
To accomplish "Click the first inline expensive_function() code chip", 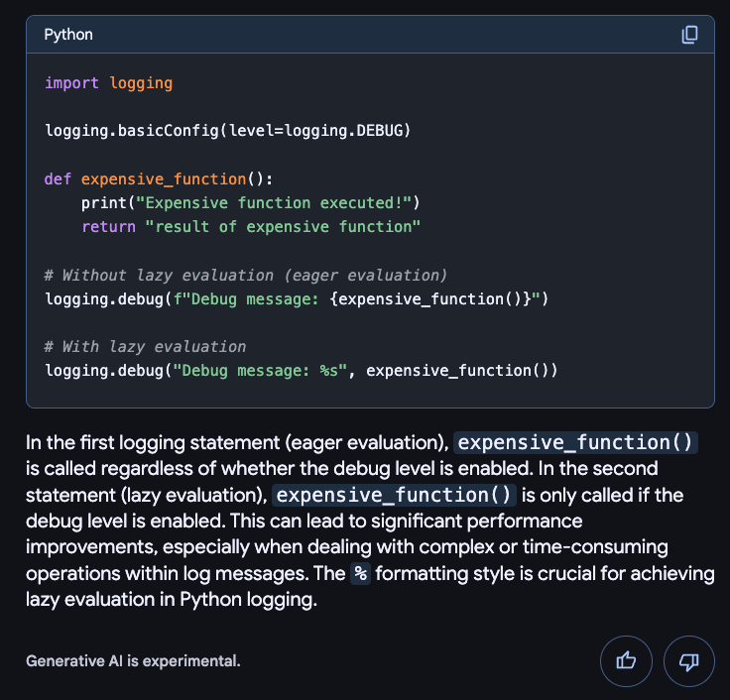I will click(x=576, y=442).
